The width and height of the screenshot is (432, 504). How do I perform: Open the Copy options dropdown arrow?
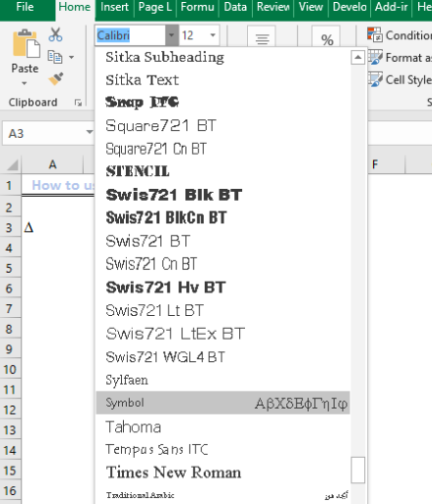tap(72, 57)
